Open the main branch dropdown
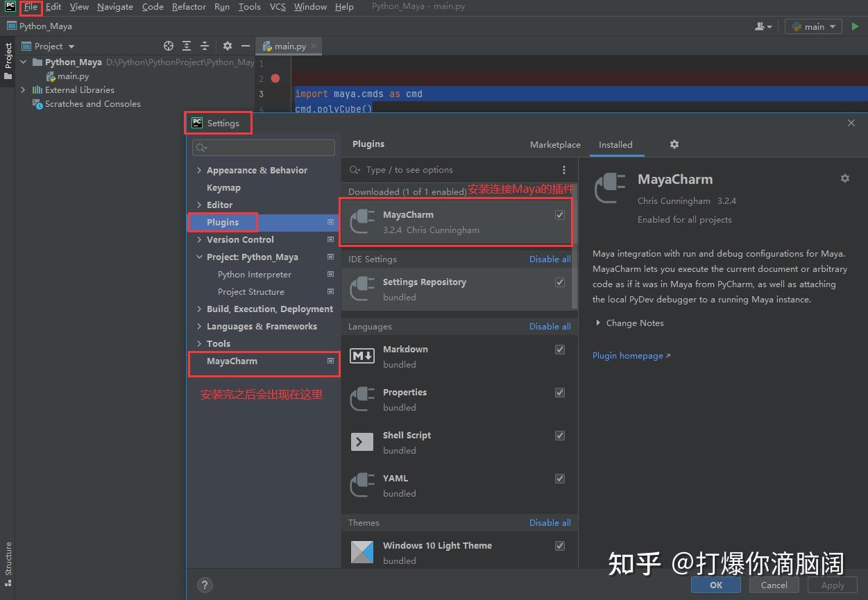 coord(812,26)
